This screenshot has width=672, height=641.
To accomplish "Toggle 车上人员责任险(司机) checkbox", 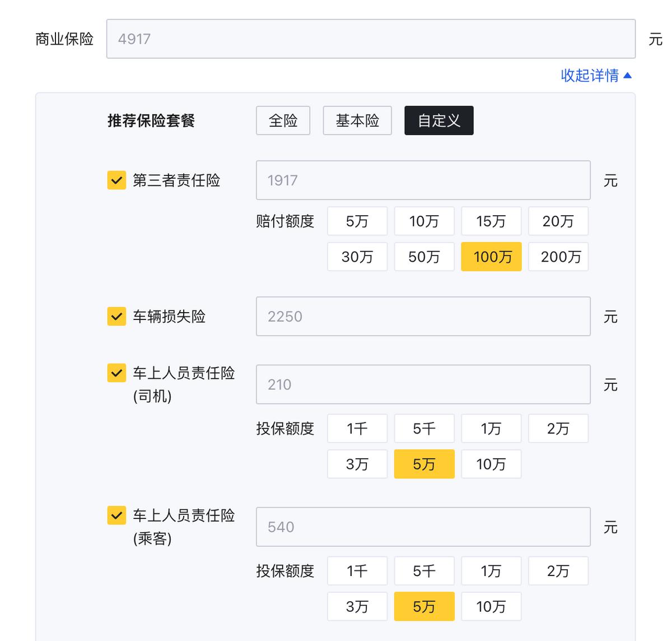I will point(116,373).
